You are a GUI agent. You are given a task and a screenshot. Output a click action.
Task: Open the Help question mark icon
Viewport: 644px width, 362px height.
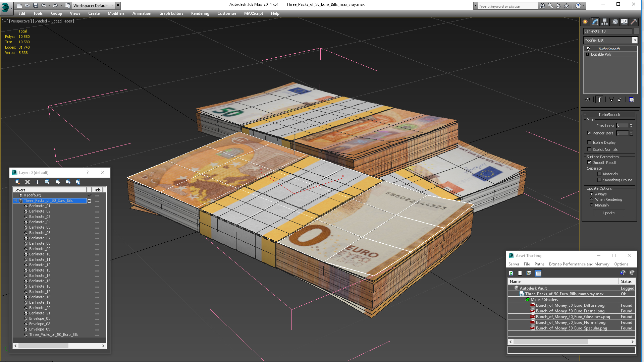578,6
